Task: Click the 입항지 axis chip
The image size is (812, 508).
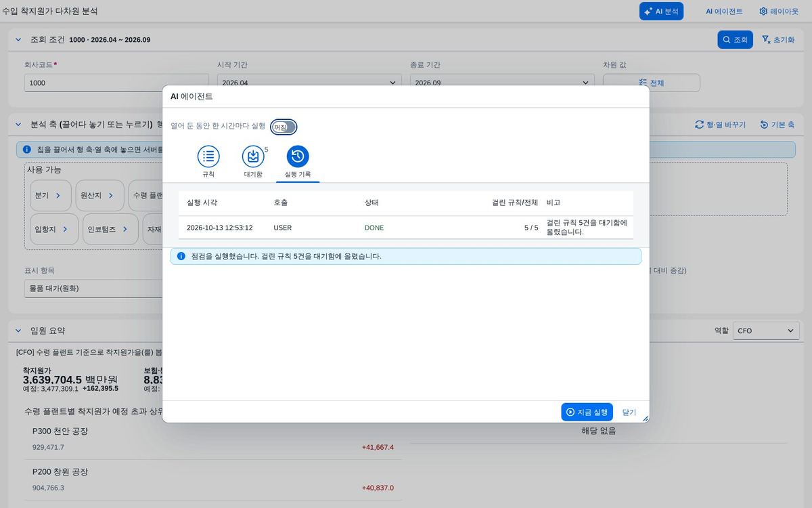Action: click(x=53, y=229)
